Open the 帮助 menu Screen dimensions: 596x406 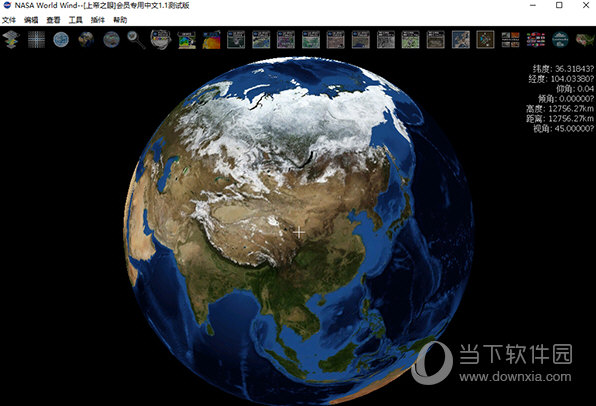coord(120,20)
